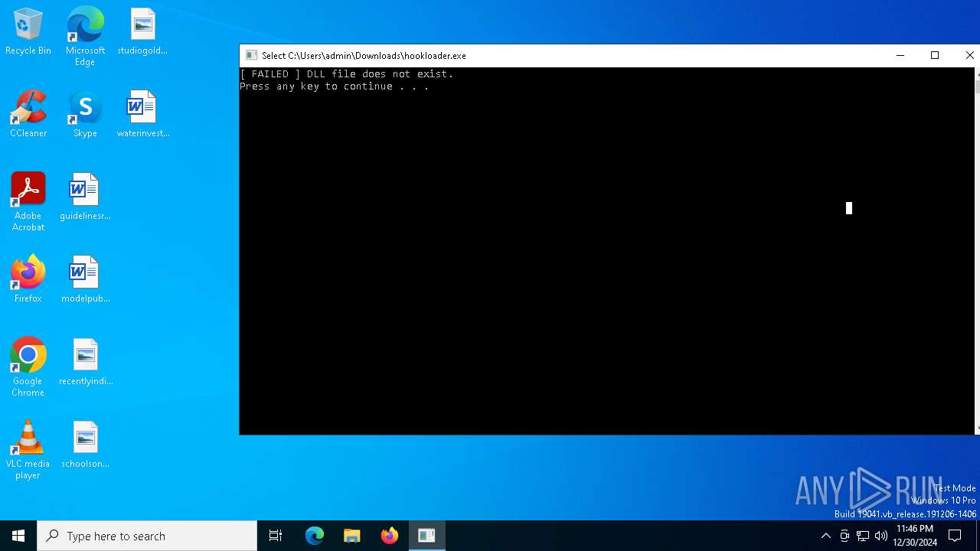Select the waterinvest Word document
Image resolution: width=980 pixels, height=551 pixels.
(142, 115)
